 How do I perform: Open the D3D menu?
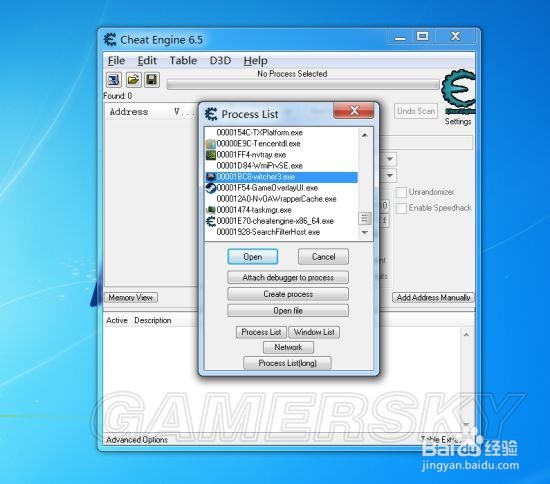coord(220,61)
